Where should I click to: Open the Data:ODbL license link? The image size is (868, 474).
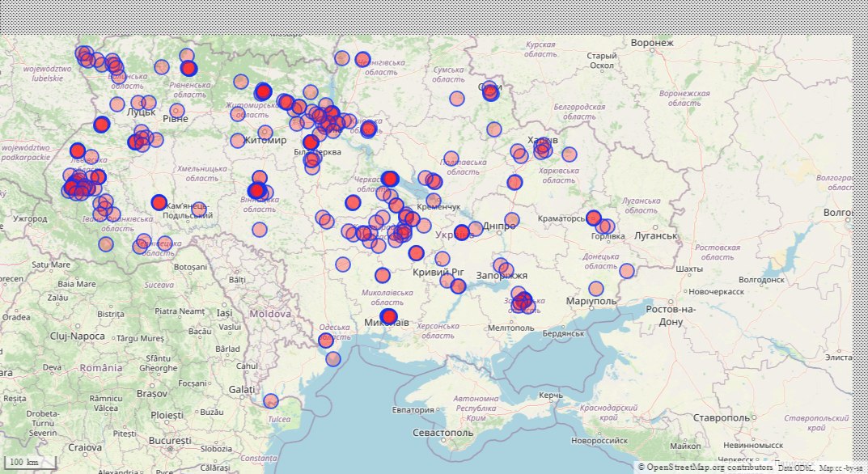coord(796,468)
